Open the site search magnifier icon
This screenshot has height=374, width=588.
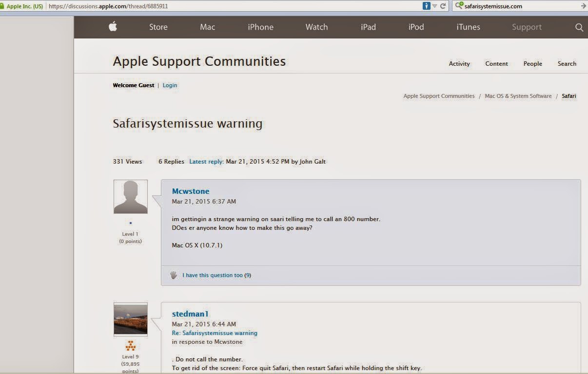tap(579, 27)
